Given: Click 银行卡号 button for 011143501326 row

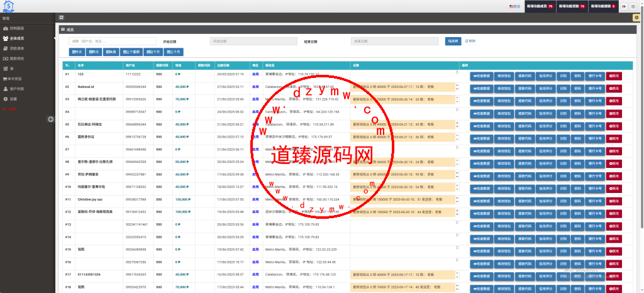Looking at the screenshot, I should (595, 277).
